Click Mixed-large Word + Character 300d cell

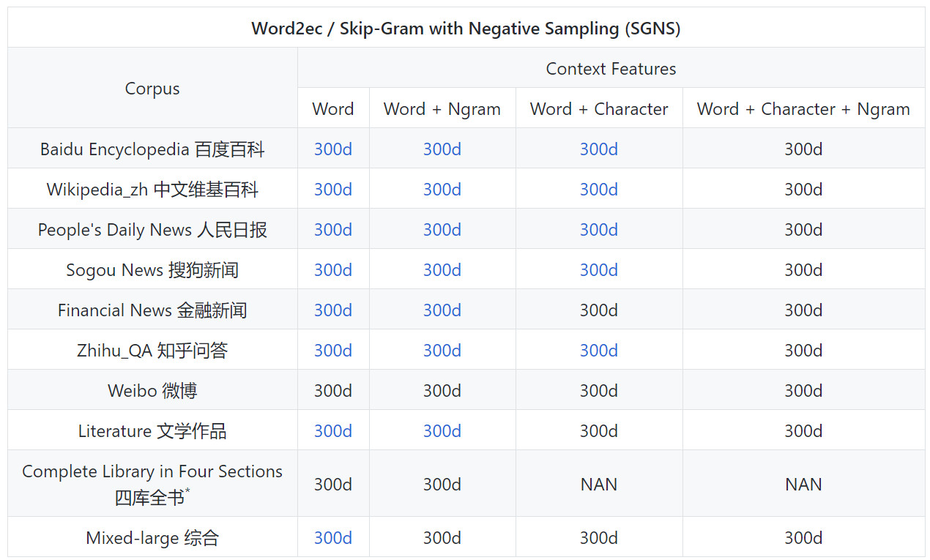[x=599, y=538]
